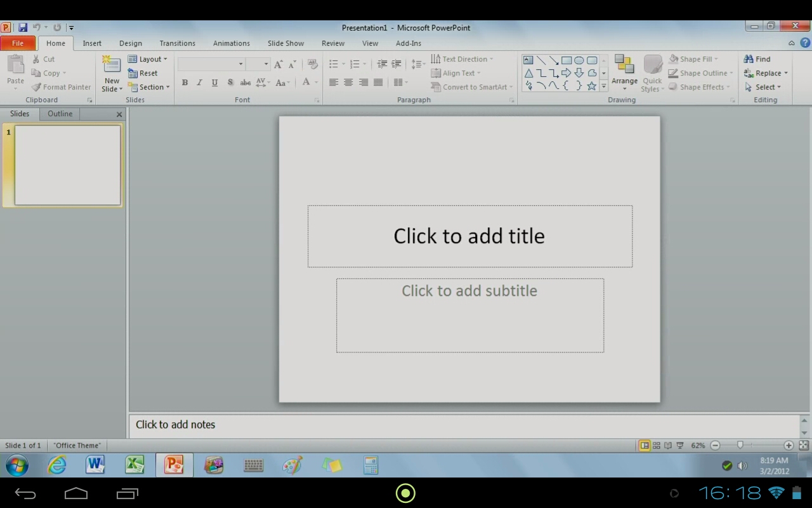Click the zoom slider handle
812x508 pixels.
point(740,446)
